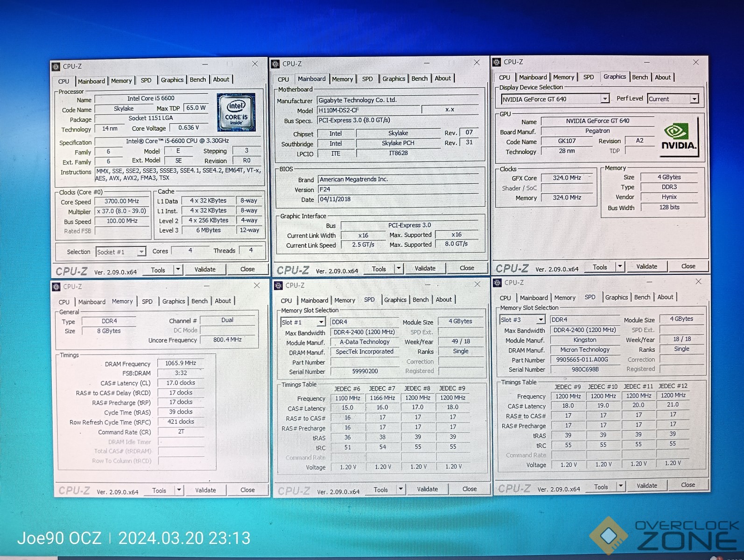
Task: Minimize the Mainboard CPU-Z window
Action: 427,63
